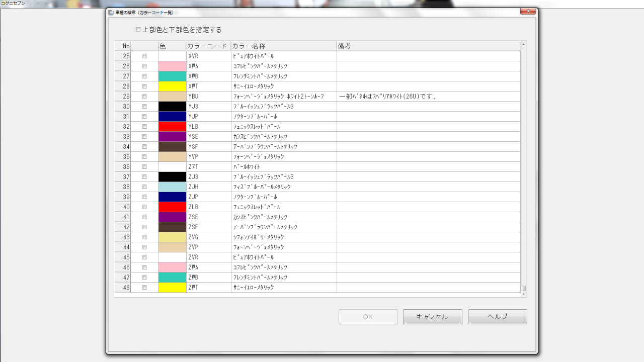This screenshot has width=644, height=362.
Task: Click the コグニセブン title in background window
Action: [13, 3]
